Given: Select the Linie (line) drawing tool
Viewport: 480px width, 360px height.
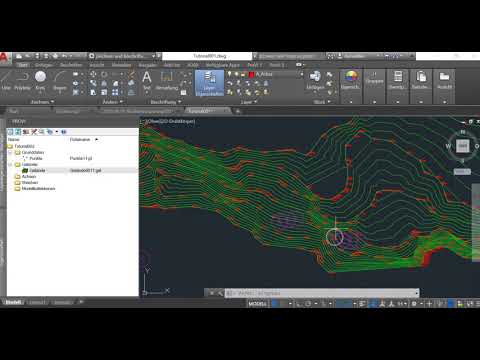Looking at the screenshot, I should point(6,81).
